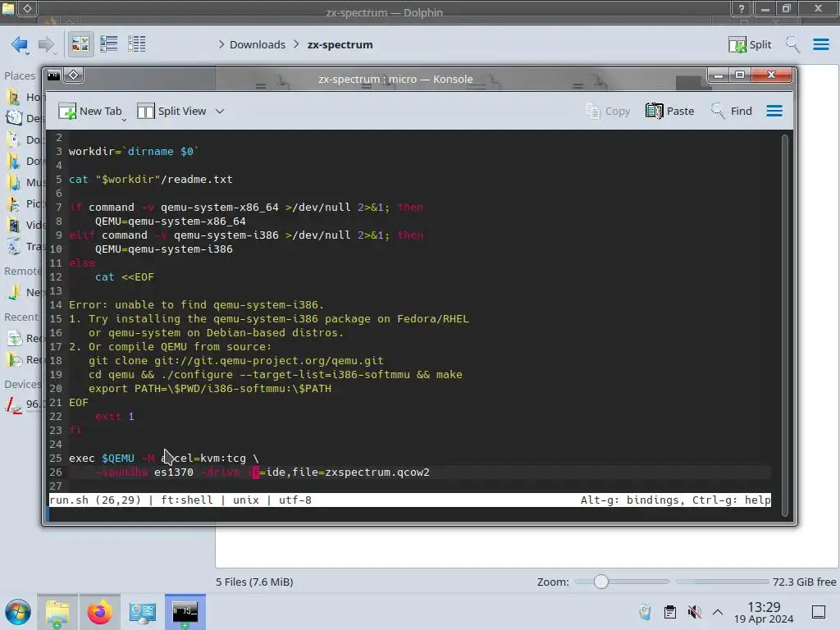Click Dolphin zoom slider handle
Image resolution: width=840 pixels, height=630 pixels.
pyautogui.click(x=601, y=582)
